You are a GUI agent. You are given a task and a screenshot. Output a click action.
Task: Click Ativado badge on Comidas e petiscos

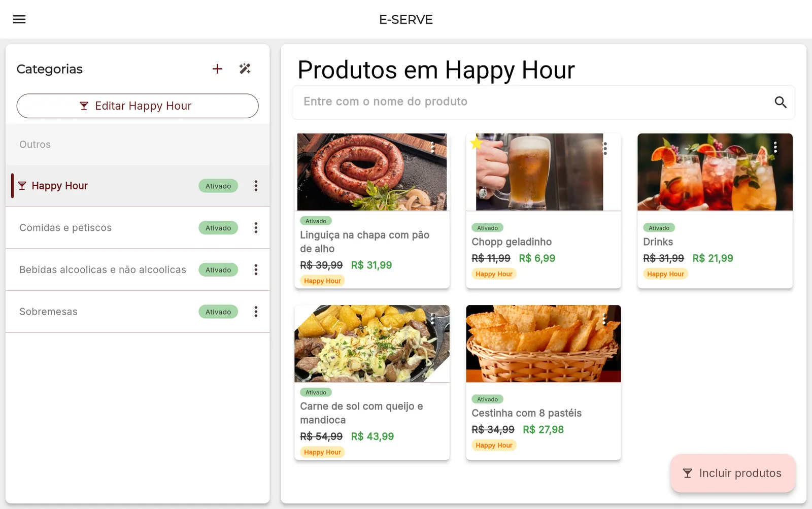pos(218,228)
